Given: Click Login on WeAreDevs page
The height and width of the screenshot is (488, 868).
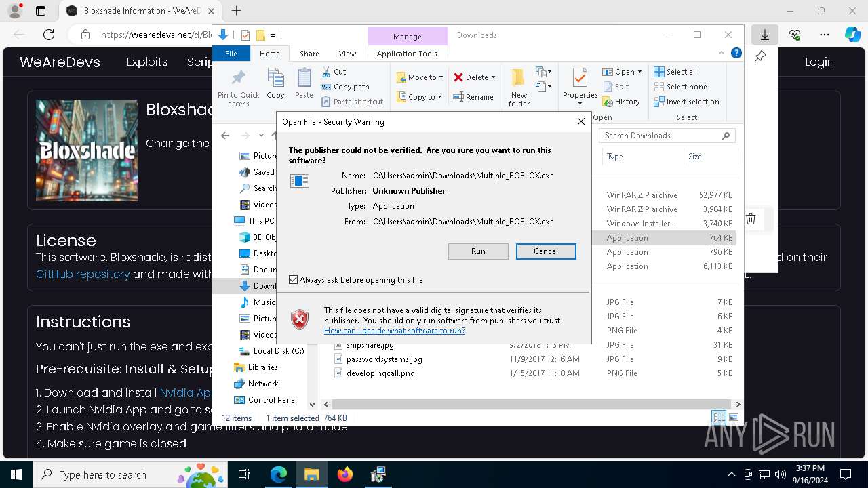Looking at the screenshot, I should (x=819, y=62).
